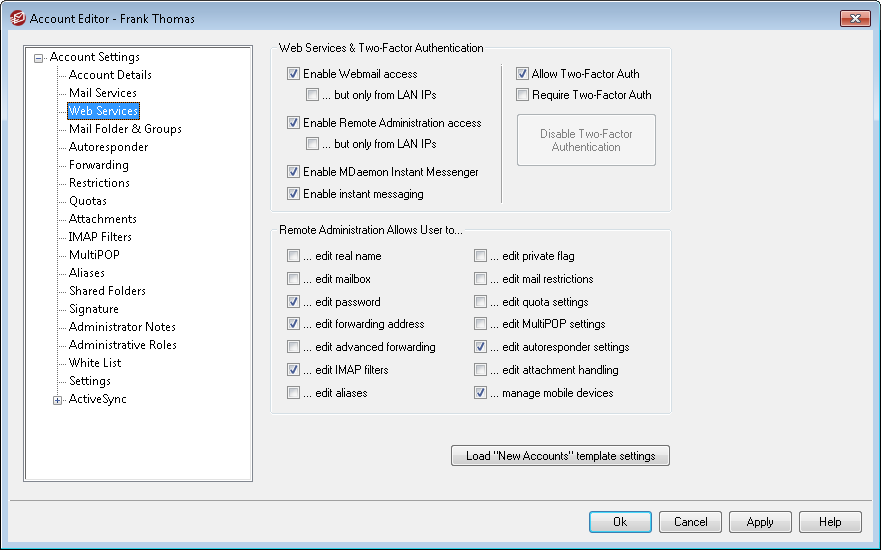The width and height of the screenshot is (881, 550).
Task: Collapse the Account Settings tree node
Action: click(x=39, y=58)
